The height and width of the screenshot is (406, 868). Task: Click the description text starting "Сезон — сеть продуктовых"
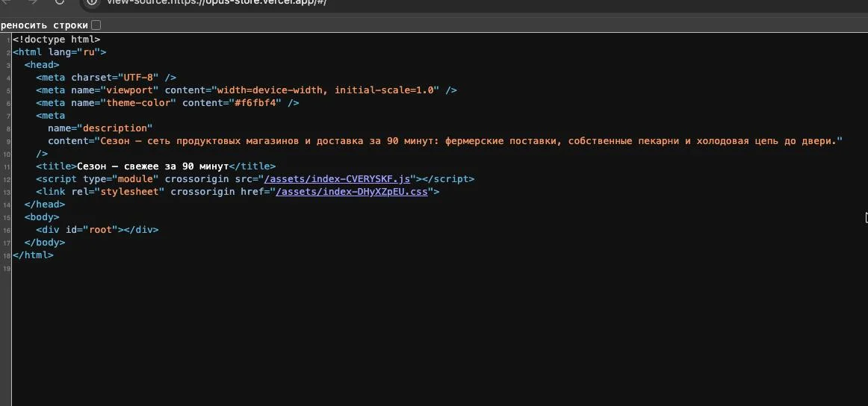468,141
